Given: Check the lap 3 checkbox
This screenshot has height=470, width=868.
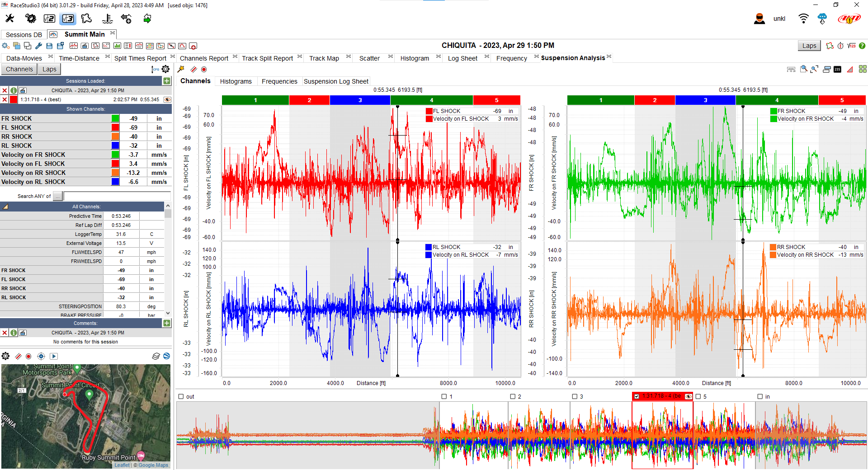Looking at the screenshot, I should [575, 396].
